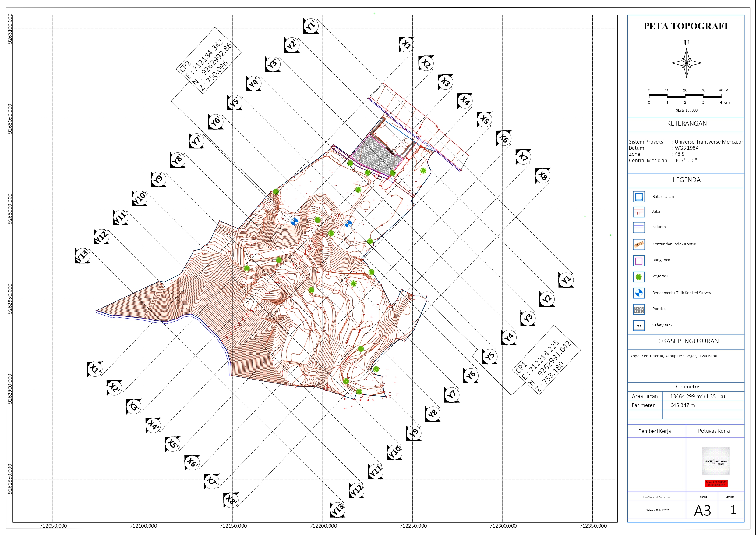Select section marker Y13' circle
The width and height of the screenshot is (756, 535).
click(x=82, y=255)
